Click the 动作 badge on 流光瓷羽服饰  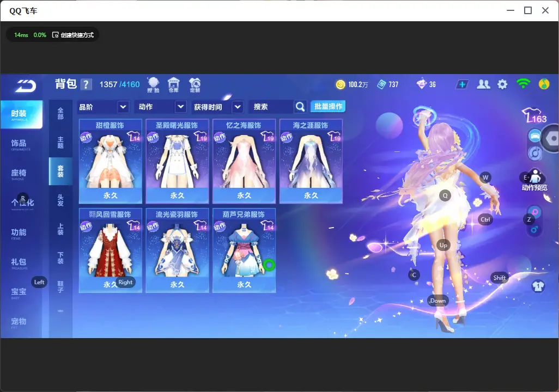click(x=153, y=226)
